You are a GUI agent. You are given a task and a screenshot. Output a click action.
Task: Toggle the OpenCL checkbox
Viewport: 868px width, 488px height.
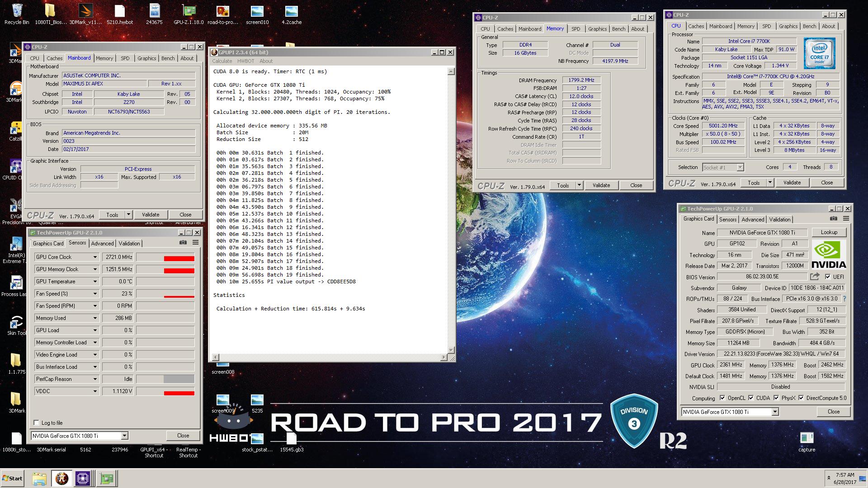722,398
